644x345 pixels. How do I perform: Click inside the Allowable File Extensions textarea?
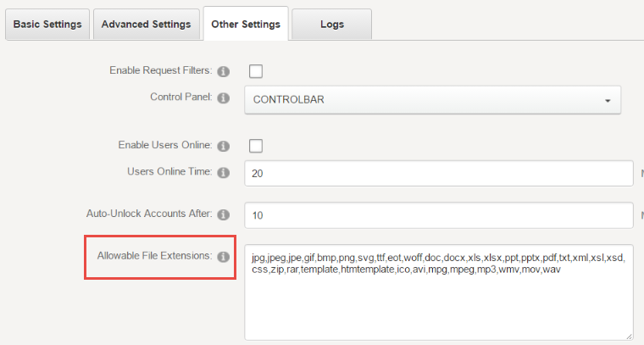click(439, 292)
